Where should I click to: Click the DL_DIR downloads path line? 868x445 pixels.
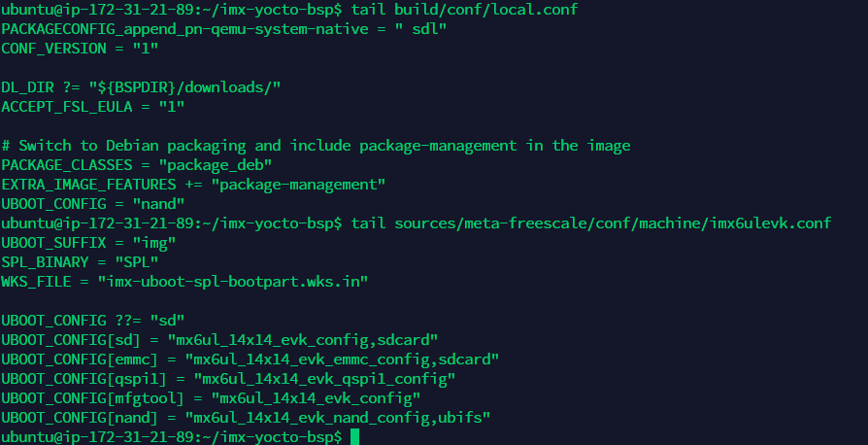coord(141,86)
